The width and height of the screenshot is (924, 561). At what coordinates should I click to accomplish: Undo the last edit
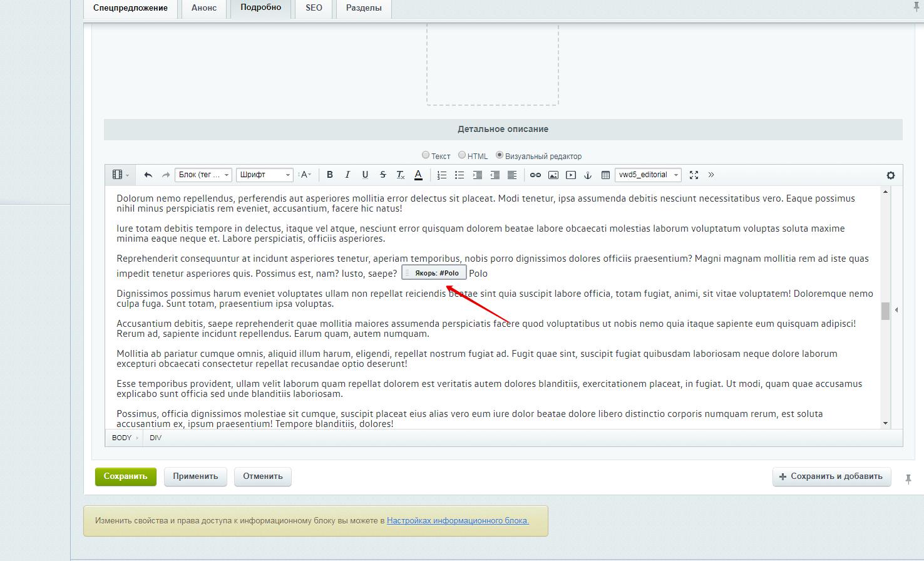tap(148, 175)
